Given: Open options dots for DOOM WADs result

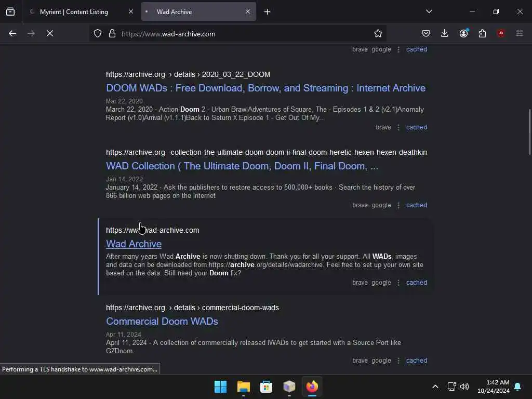Looking at the screenshot, I should [398, 127].
